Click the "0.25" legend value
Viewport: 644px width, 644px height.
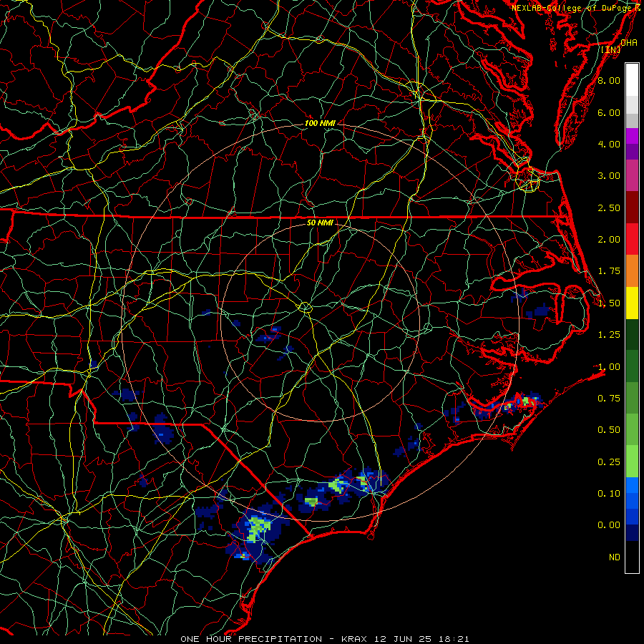coord(609,462)
